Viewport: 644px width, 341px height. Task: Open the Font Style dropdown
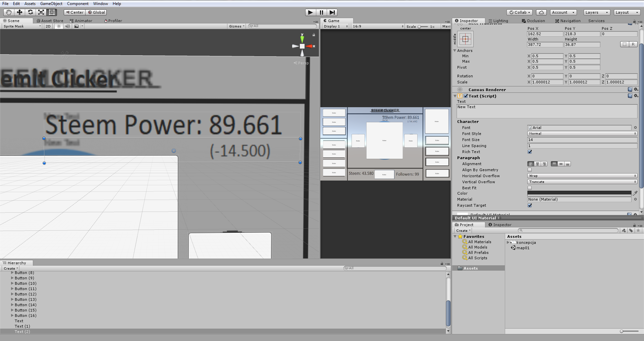pyautogui.click(x=582, y=134)
